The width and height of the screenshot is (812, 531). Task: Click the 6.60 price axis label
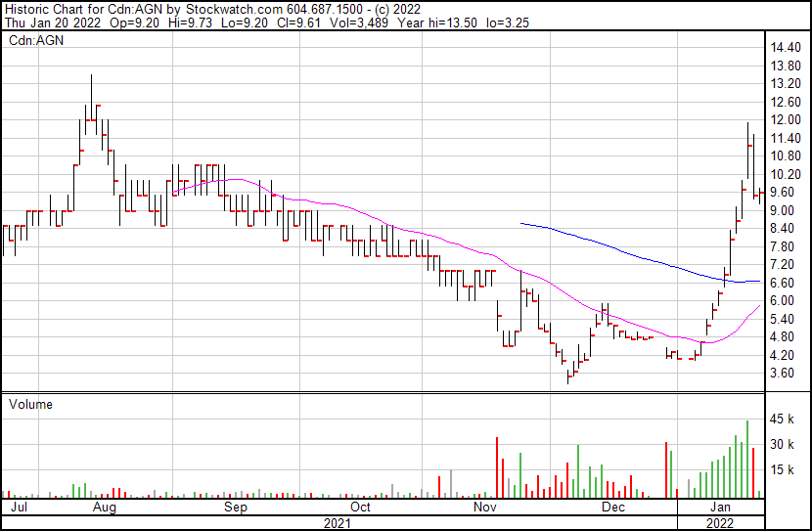pyautogui.click(x=782, y=283)
